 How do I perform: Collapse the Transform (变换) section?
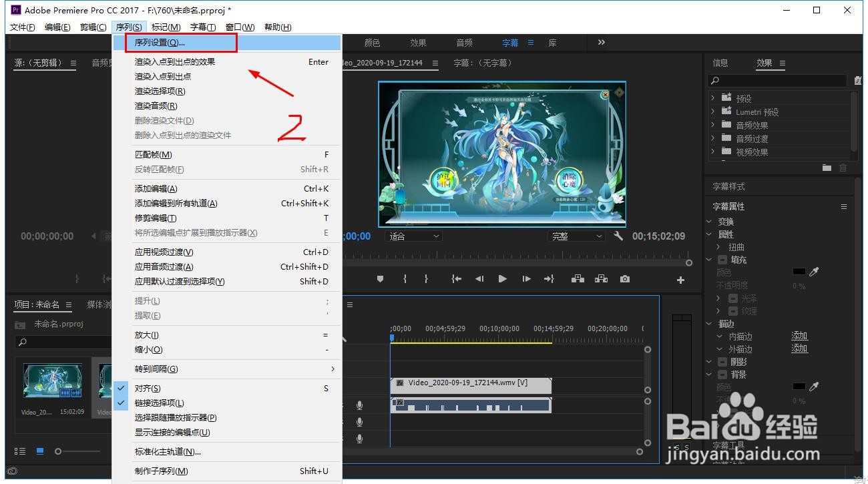click(x=710, y=222)
